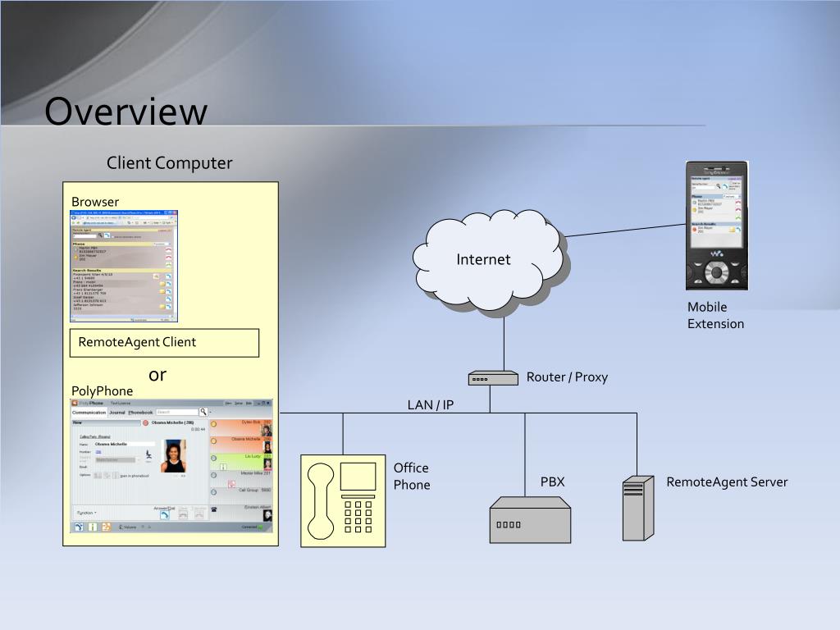Click the yellow folder icon beside Jefferson Johnson
The width and height of the screenshot is (840, 630).
162,307
